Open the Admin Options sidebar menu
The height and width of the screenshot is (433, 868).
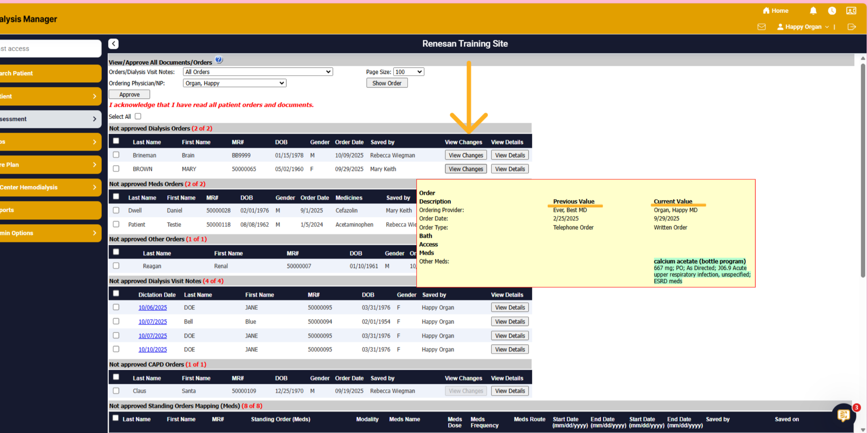coord(50,233)
